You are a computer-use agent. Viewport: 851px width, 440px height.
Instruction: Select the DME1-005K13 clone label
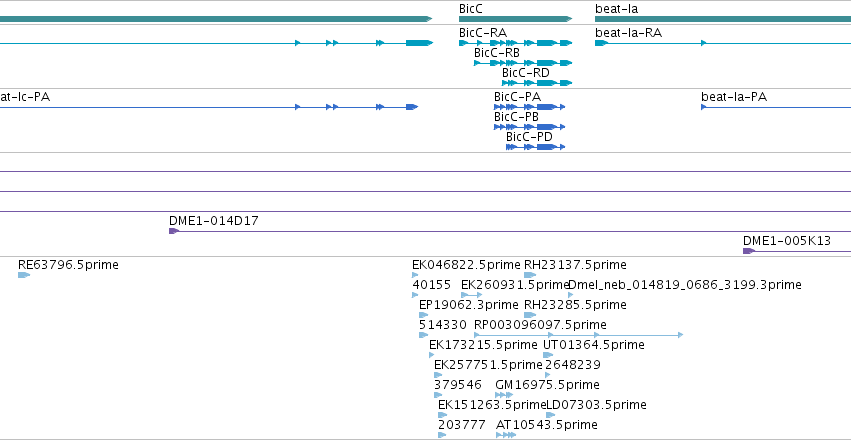point(786,241)
